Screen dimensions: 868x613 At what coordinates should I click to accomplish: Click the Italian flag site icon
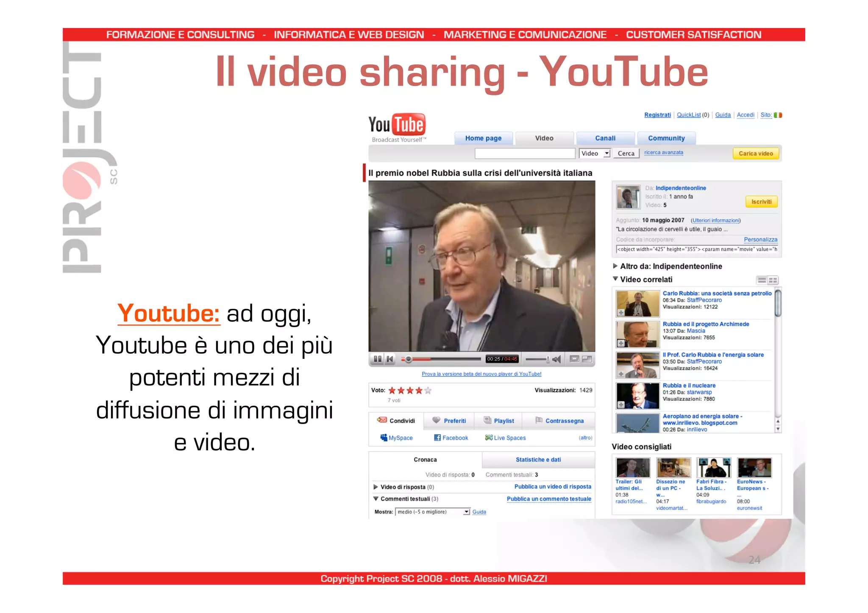point(778,115)
